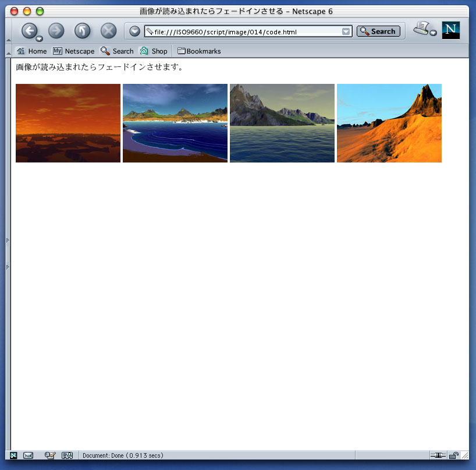Click the grey mountain lake thumbnail
The width and height of the screenshot is (476, 470).
coord(282,123)
